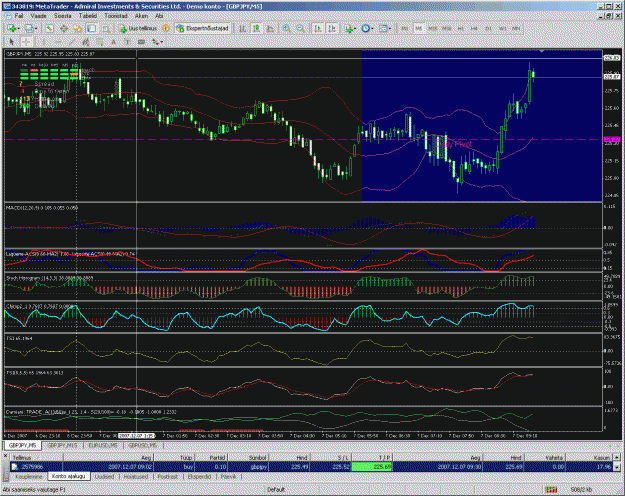Toggle chart auto scroll

pyautogui.click(x=318, y=28)
